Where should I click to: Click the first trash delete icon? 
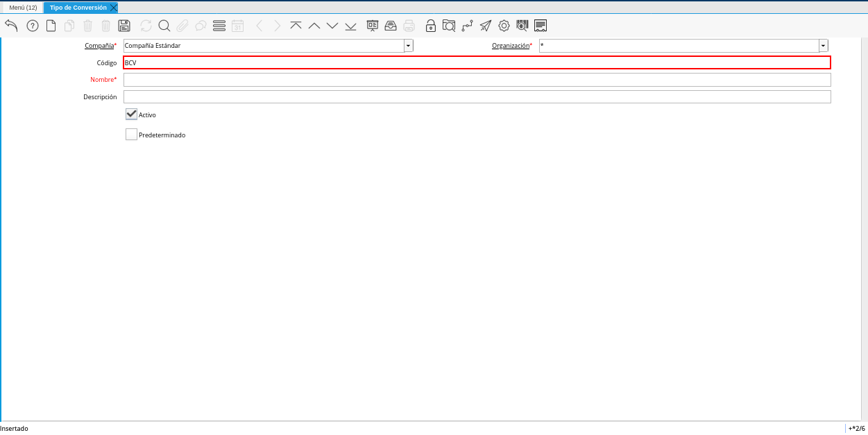click(88, 26)
